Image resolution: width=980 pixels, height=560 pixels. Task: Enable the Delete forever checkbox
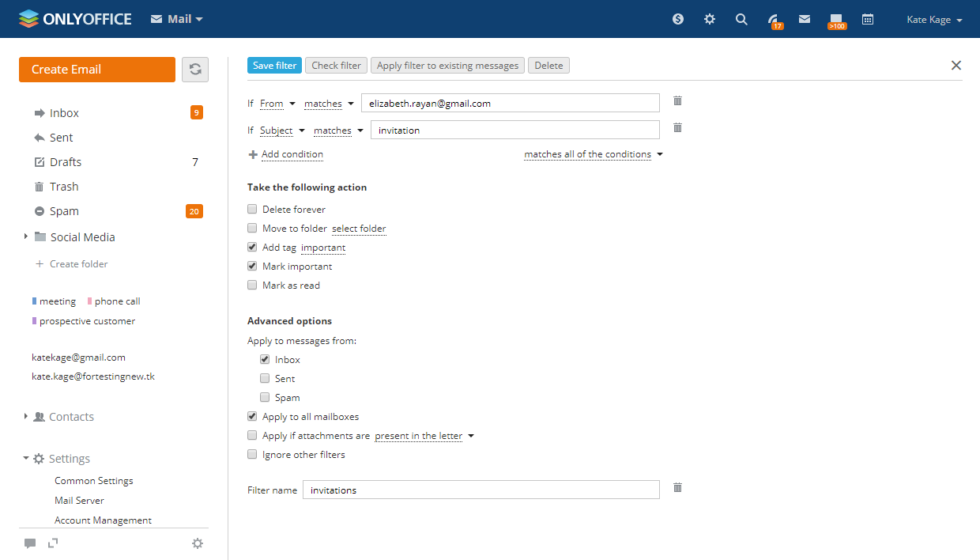point(252,210)
